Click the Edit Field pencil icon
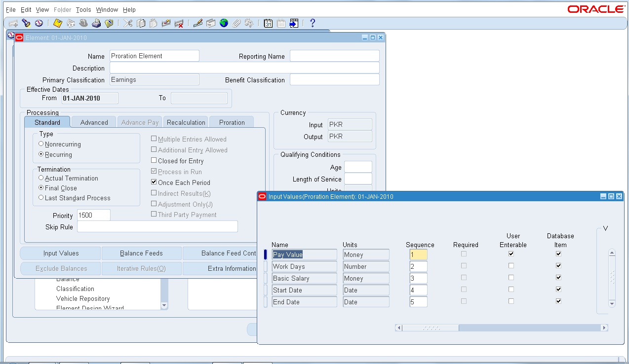Screen dimensions: 629x364 pos(197,23)
